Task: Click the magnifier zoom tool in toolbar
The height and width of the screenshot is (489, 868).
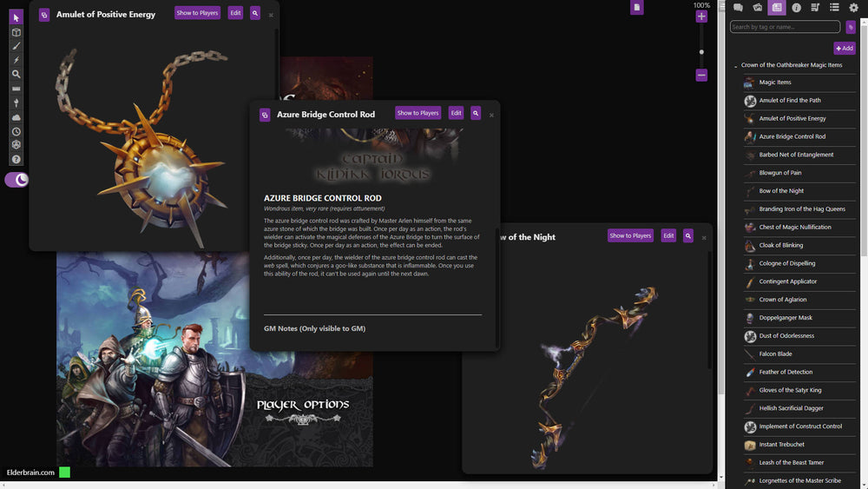Action: click(x=16, y=74)
